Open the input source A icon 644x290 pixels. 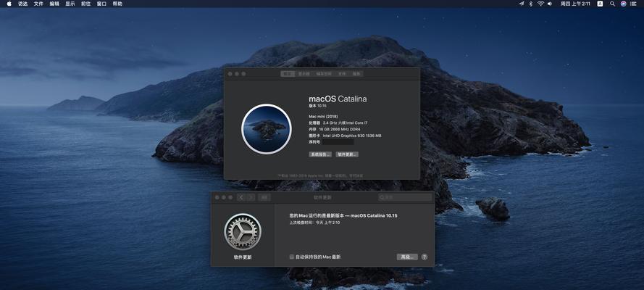pyautogui.click(x=600, y=4)
